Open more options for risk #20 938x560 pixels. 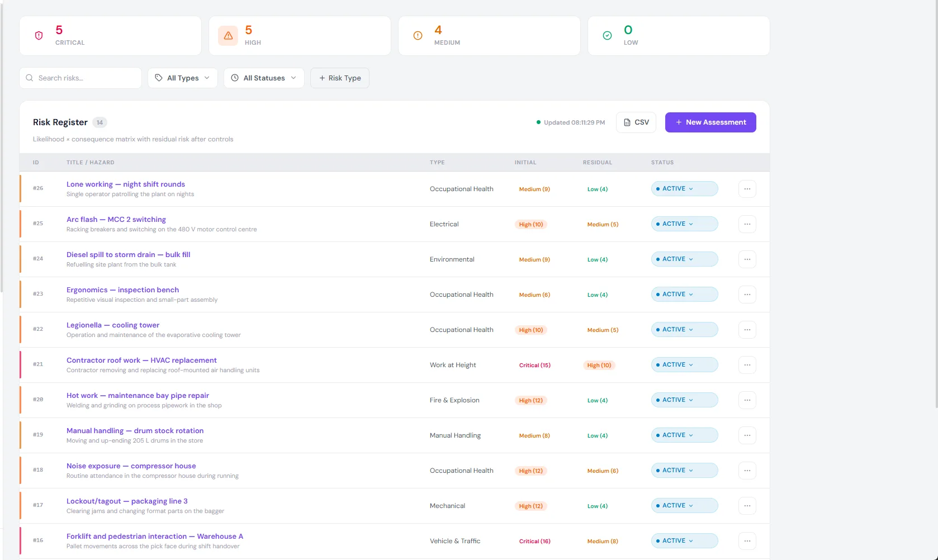click(x=747, y=400)
